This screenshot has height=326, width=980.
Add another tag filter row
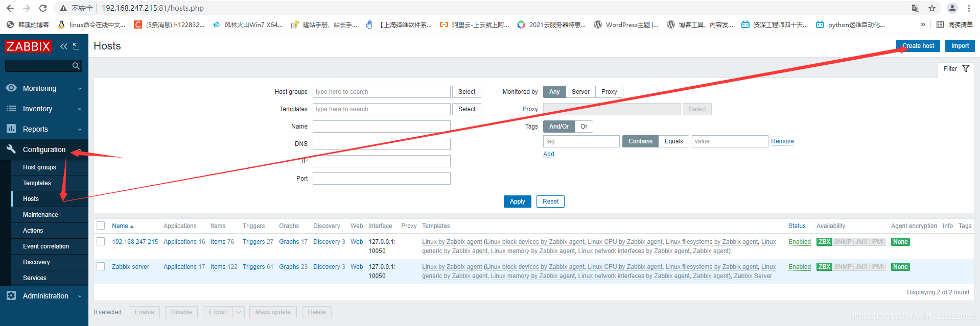[548, 154]
